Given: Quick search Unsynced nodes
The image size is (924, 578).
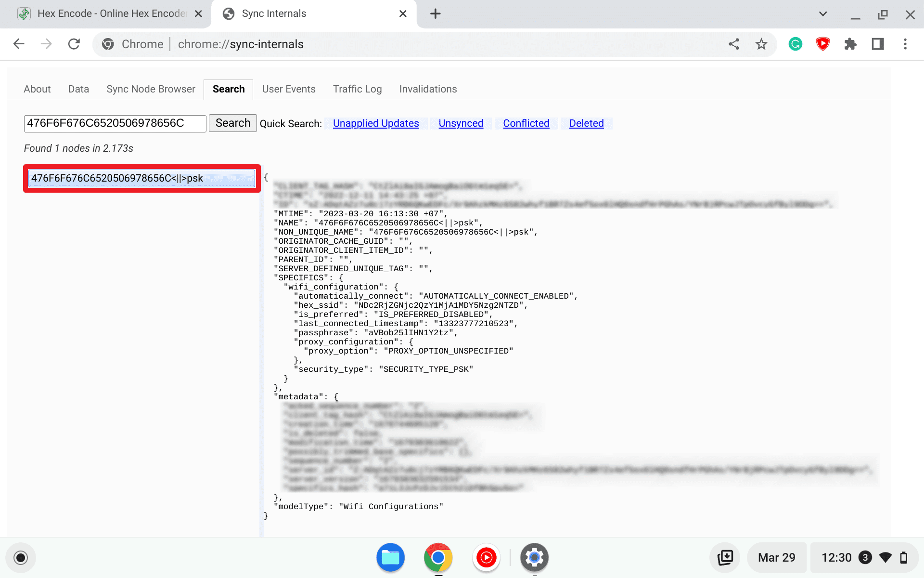Looking at the screenshot, I should (461, 123).
